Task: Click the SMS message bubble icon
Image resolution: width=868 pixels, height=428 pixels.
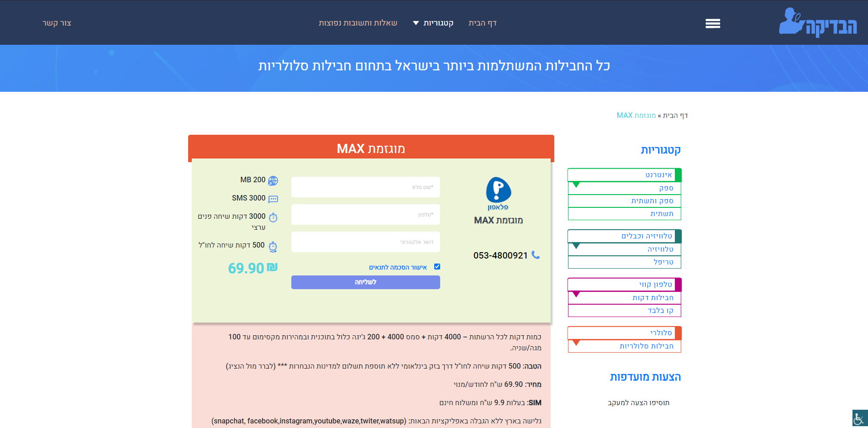Action: tap(273, 199)
